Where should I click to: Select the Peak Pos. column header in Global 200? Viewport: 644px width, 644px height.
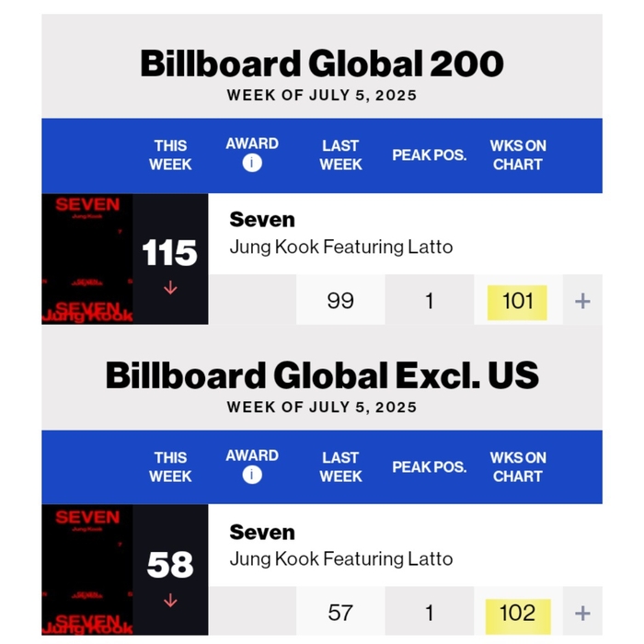click(429, 155)
